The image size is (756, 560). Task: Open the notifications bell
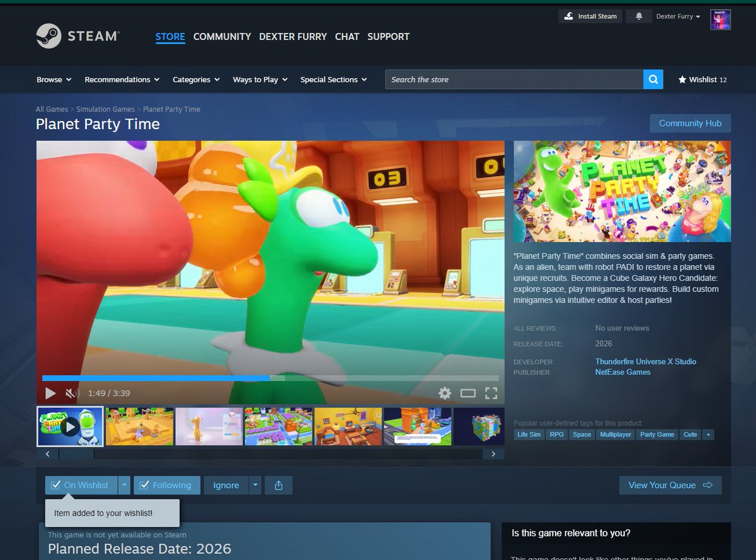(639, 16)
